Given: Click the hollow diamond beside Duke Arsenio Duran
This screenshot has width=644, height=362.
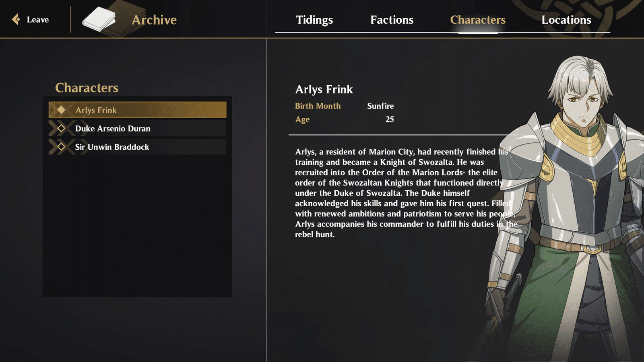Looking at the screenshot, I should pyautogui.click(x=61, y=128).
